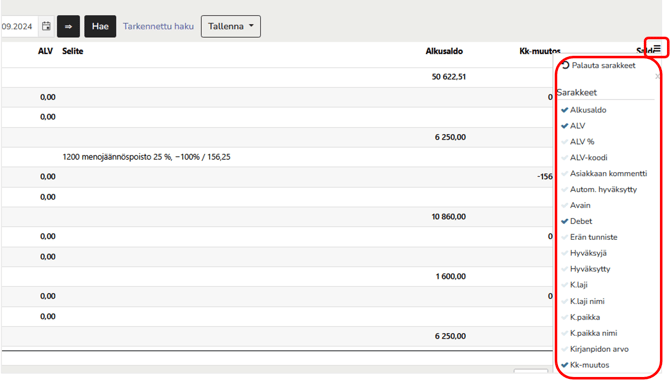
Task: Uncheck the Debet column
Action: click(576, 221)
